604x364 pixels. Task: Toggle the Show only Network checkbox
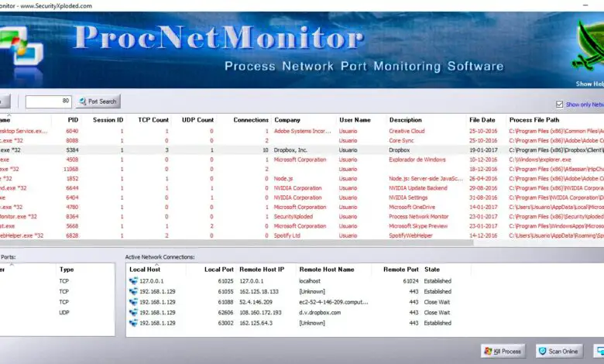tap(559, 105)
